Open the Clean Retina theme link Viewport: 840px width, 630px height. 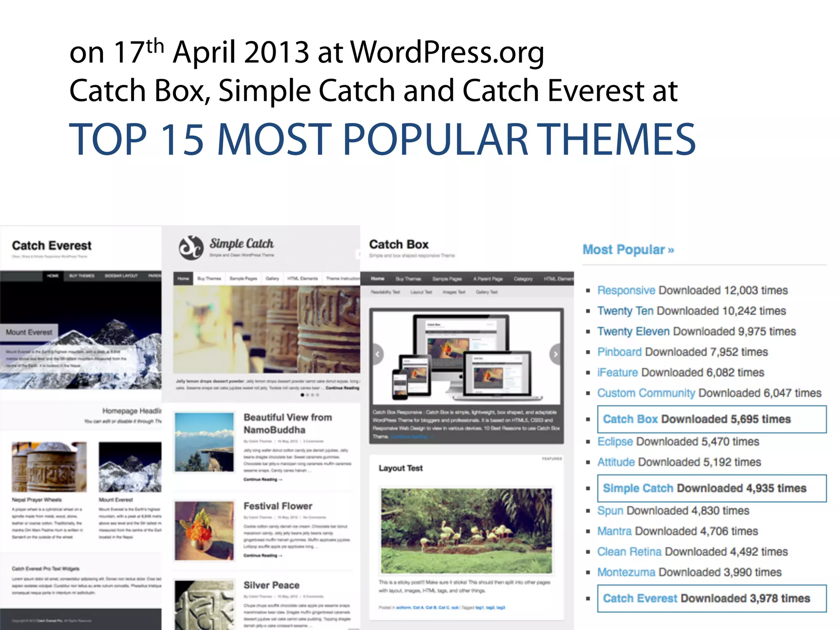tap(630, 552)
